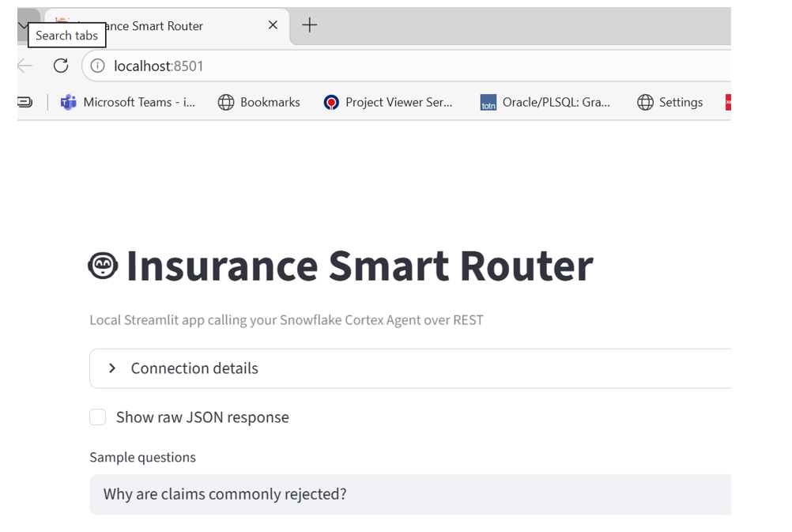Open the Bookmarks folder in bookmarks bar
The width and height of the screenshot is (792, 532).
[x=260, y=102]
